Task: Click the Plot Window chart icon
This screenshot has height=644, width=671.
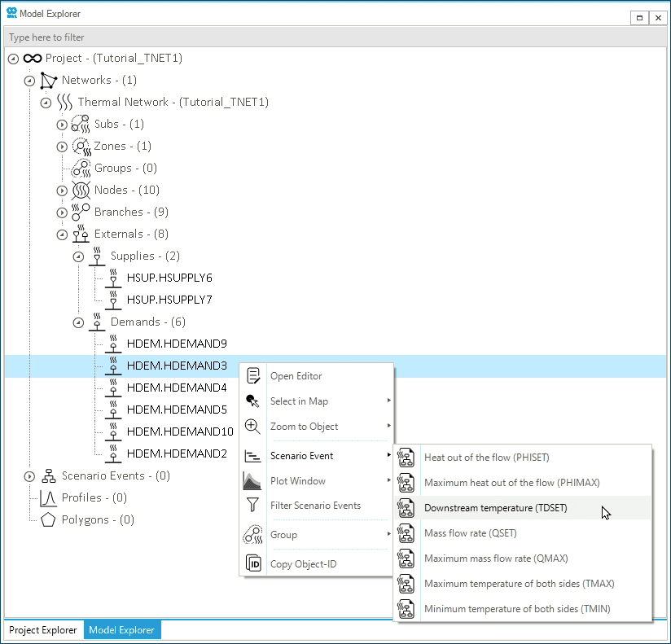Action: tap(253, 481)
